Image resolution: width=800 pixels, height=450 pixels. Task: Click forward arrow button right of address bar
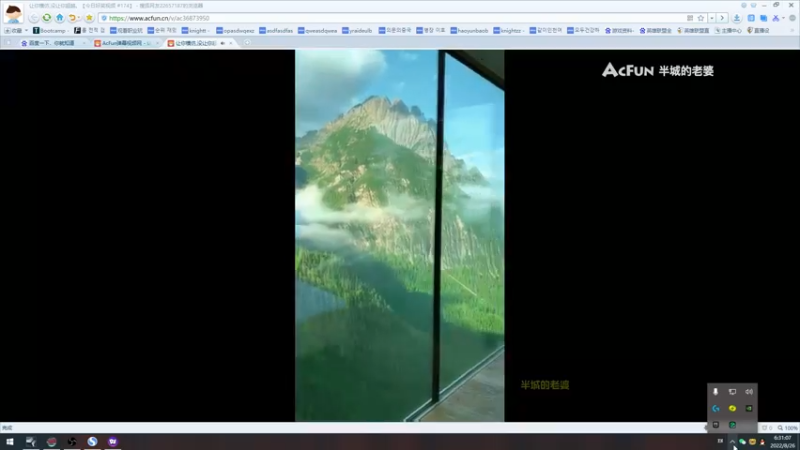(x=721, y=18)
